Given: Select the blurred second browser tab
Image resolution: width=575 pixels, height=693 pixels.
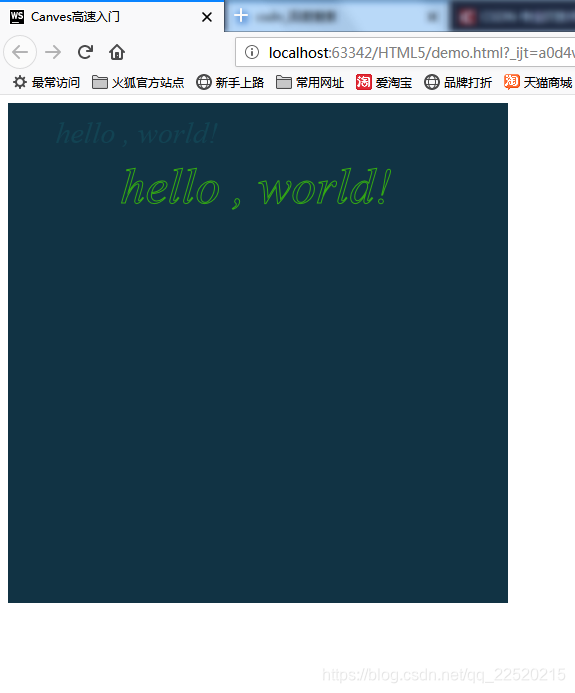Looking at the screenshot, I should pos(337,17).
